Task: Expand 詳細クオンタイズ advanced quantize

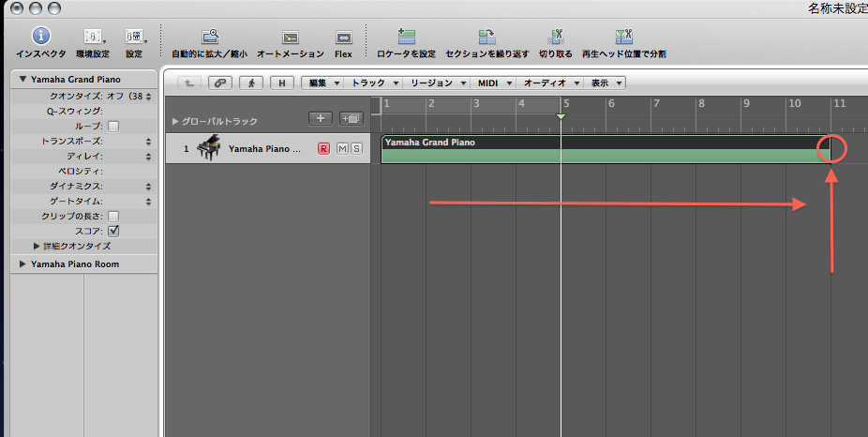Action: pos(37,246)
